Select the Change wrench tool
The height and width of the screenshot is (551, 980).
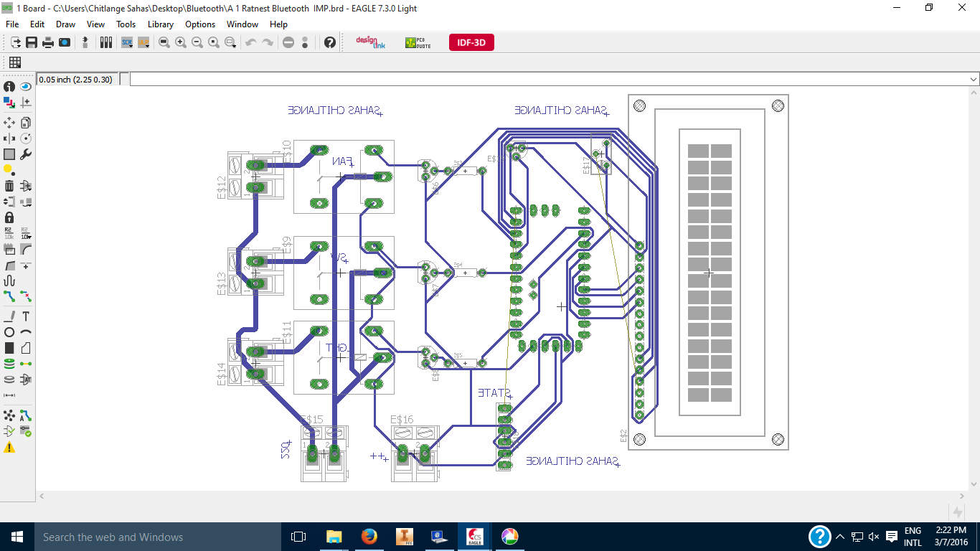point(26,154)
